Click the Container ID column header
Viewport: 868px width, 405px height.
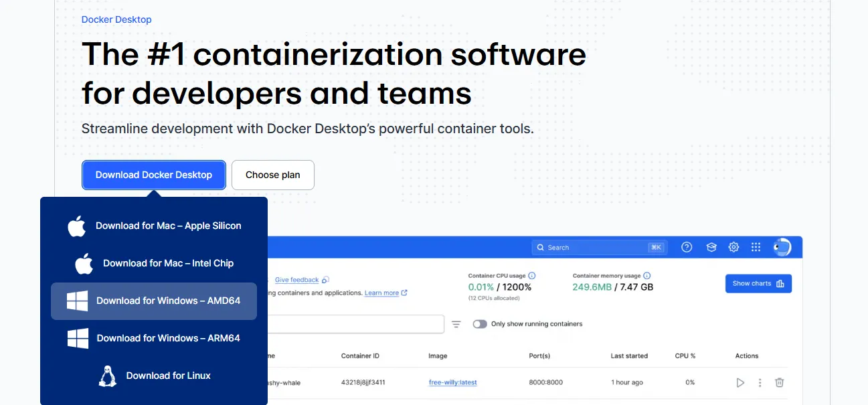point(360,356)
